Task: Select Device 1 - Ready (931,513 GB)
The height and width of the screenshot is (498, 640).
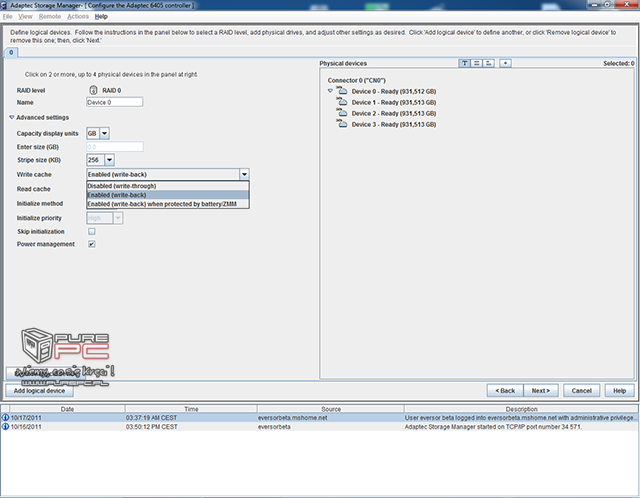Action: pyautogui.click(x=394, y=102)
